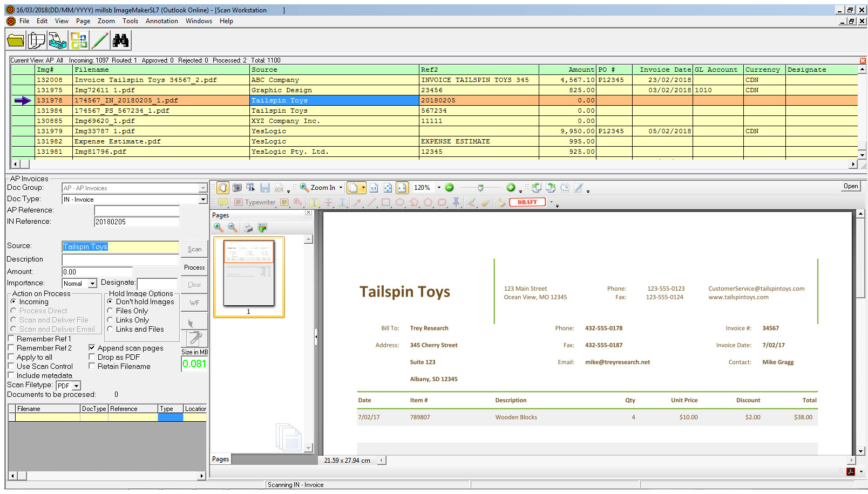Enable Remember Ref 1 checkbox

pyautogui.click(x=11, y=339)
